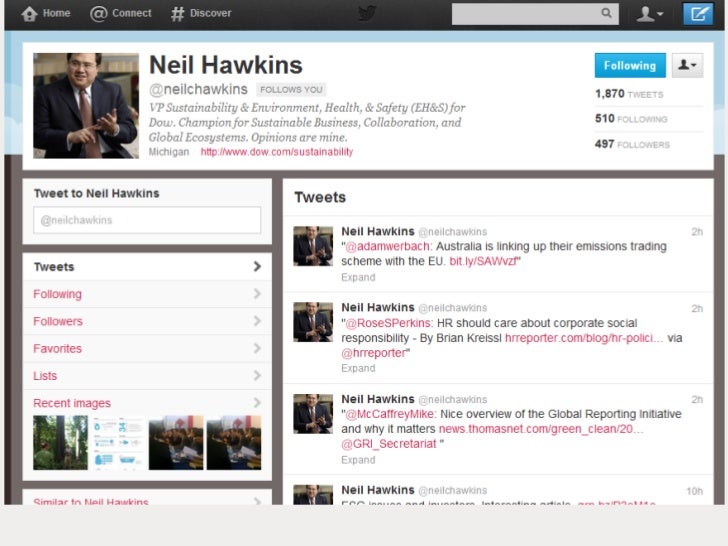The height and width of the screenshot is (546, 728).
Task: View the 510 following count
Action: [631, 119]
